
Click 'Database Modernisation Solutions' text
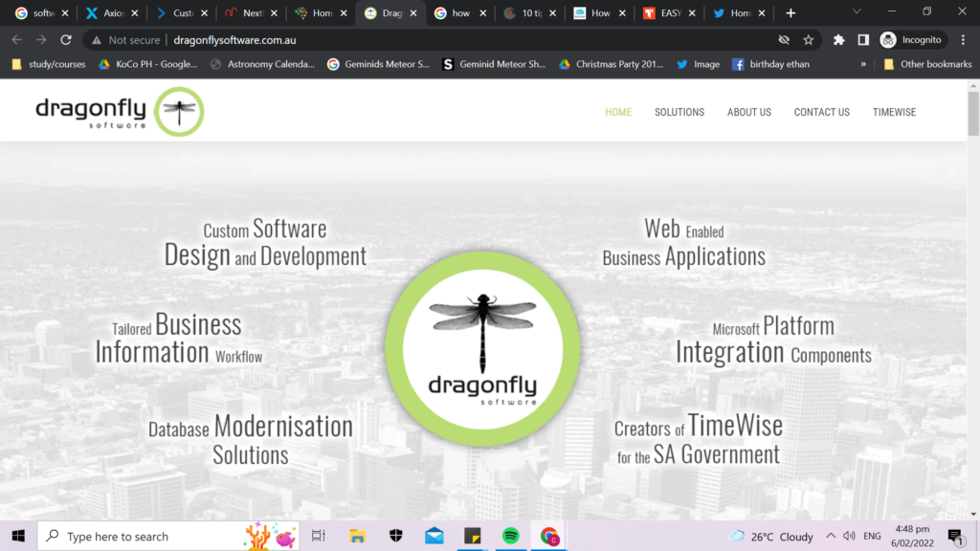251,439
